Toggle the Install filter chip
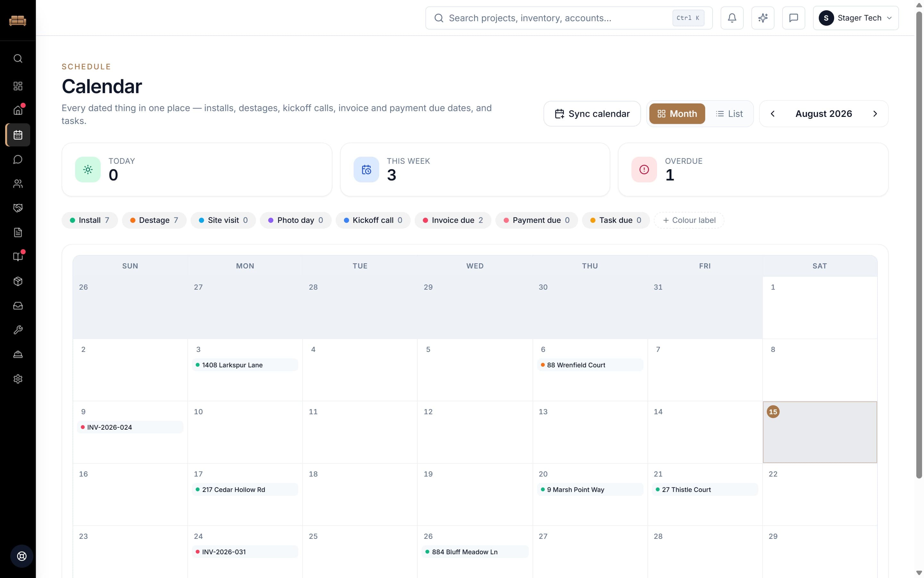The height and width of the screenshot is (578, 924). pyautogui.click(x=90, y=220)
